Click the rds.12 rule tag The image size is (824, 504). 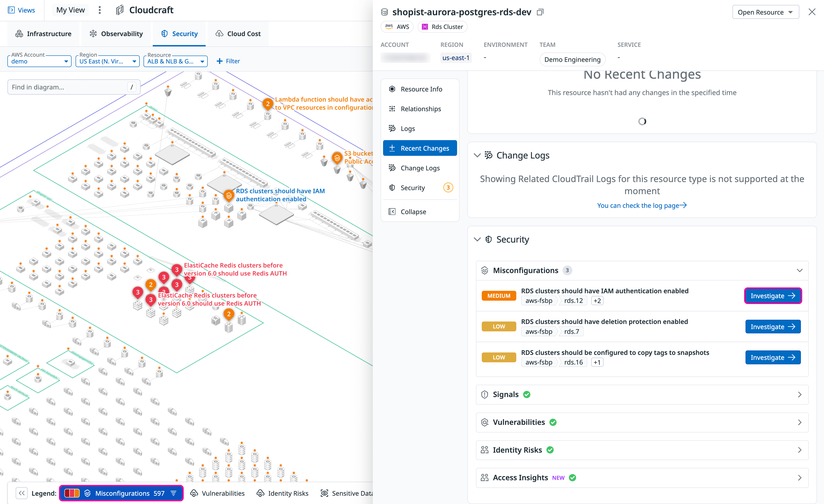[573, 300]
